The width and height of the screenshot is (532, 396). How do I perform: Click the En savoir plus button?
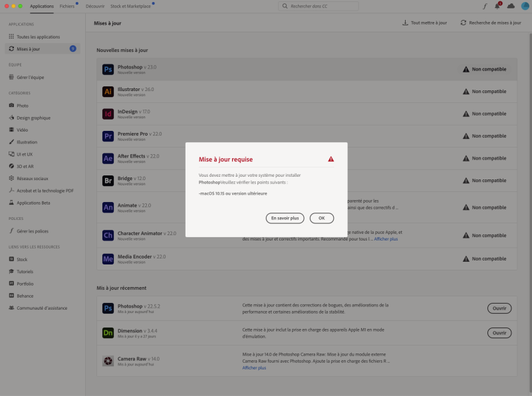[x=285, y=218]
